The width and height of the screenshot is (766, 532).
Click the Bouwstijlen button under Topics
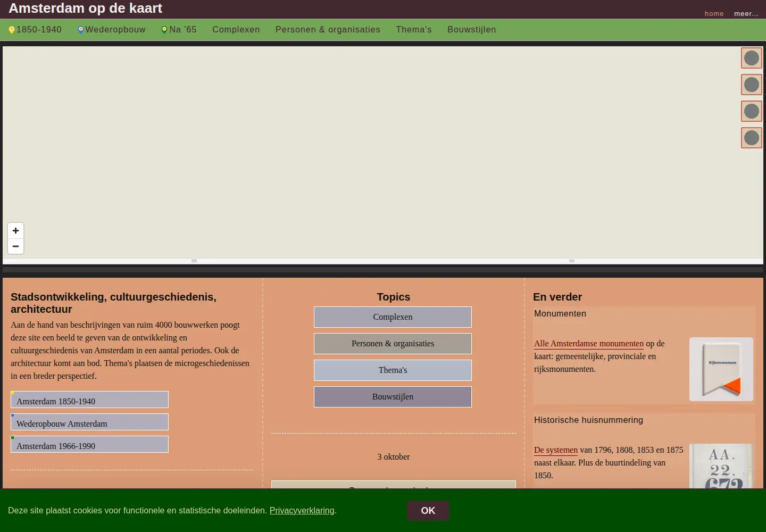[393, 397]
